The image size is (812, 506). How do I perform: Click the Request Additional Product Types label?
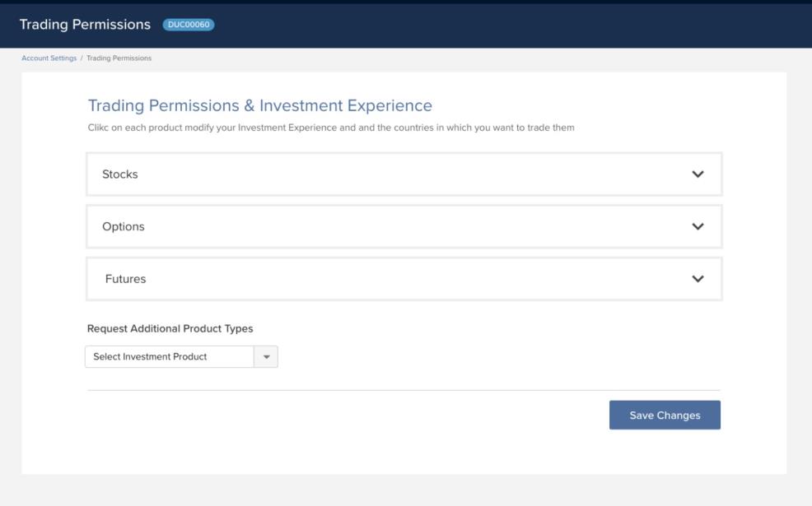(170, 328)
